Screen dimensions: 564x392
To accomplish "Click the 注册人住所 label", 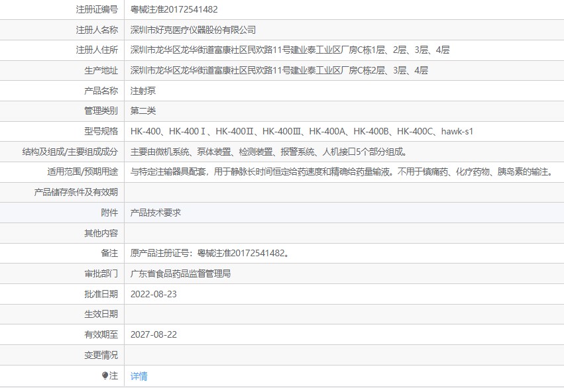I will coord(97,50).
